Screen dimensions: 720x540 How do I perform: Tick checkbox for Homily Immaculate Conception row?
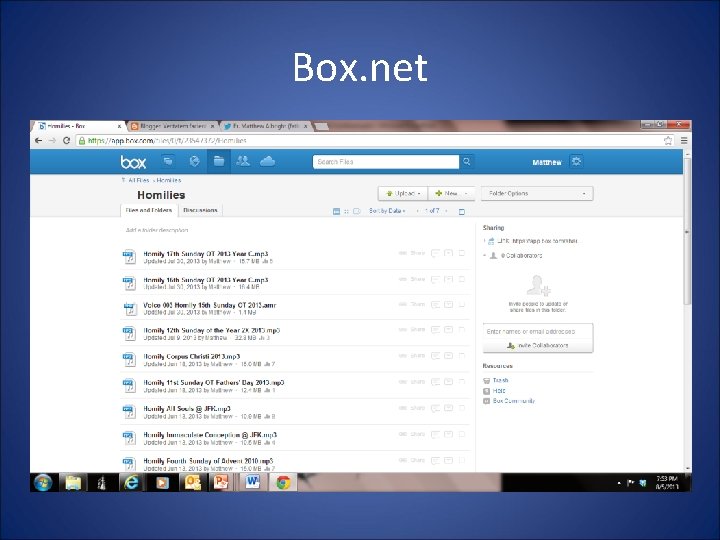pyautogui.click(x=462, y=434)
